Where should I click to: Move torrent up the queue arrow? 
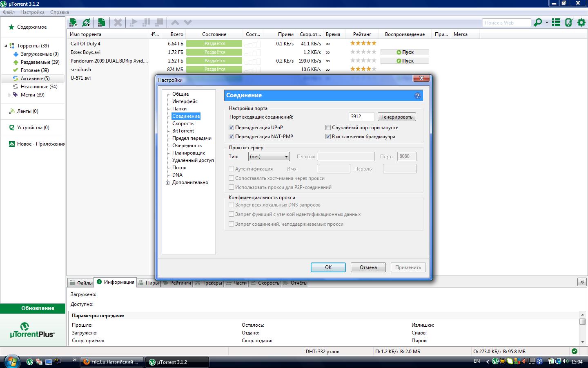[x=175, y=22]
